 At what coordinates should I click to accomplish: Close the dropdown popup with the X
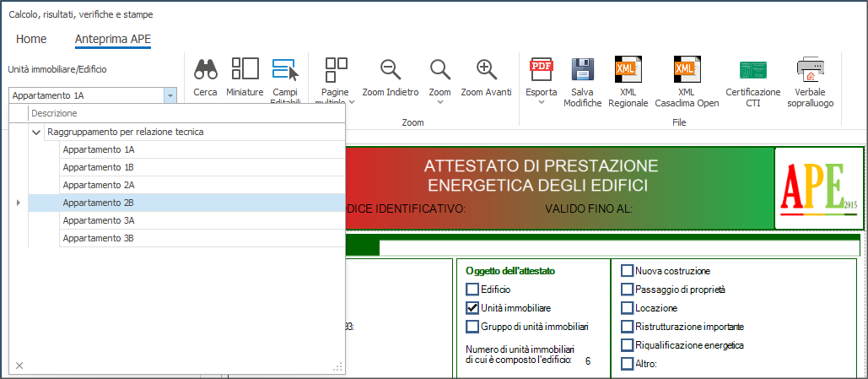pos(19,365)
